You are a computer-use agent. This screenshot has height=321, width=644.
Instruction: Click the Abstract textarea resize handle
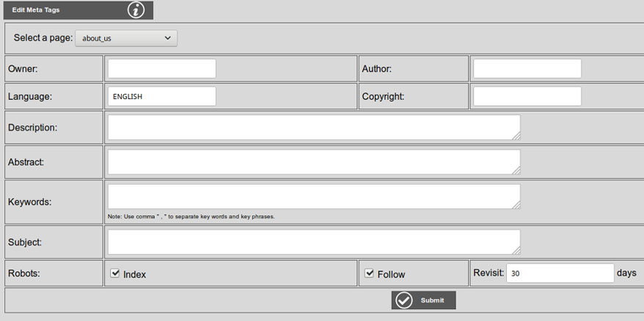pos(516,171)
